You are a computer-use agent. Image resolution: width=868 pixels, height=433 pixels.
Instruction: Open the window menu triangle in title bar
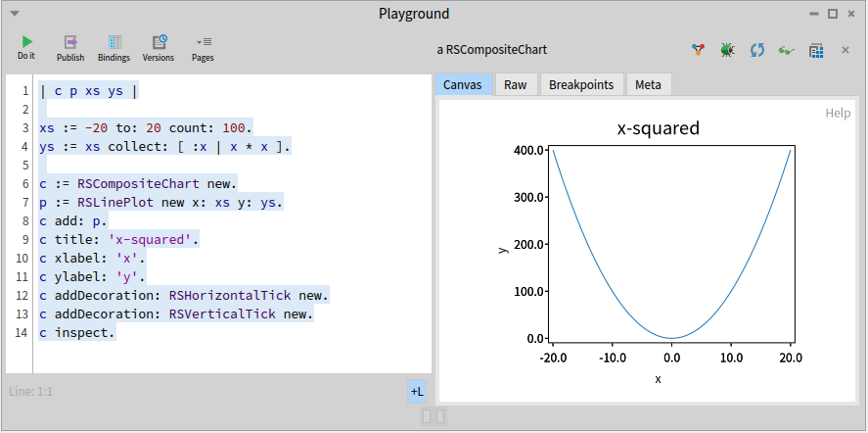pyautogui.click(x=15, y=14)
